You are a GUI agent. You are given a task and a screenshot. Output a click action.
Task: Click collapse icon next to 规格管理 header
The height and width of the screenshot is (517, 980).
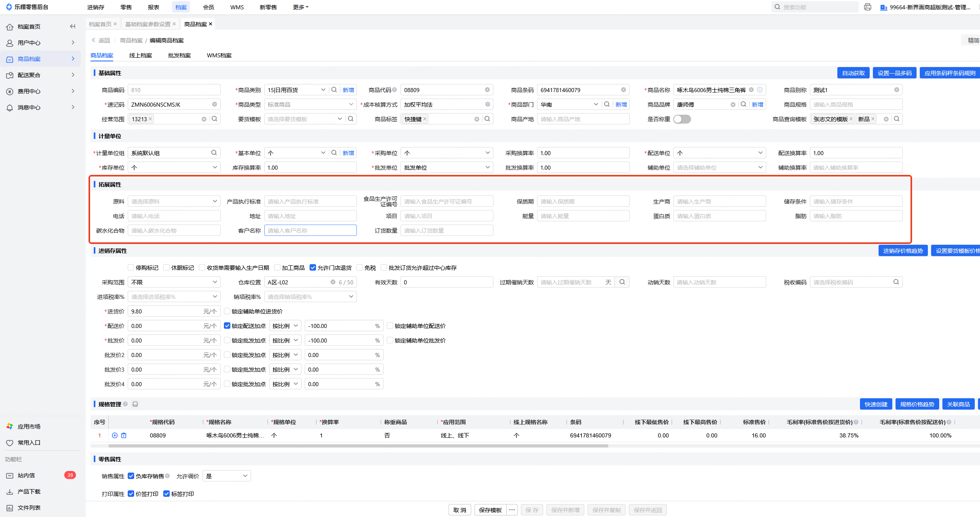pos(135,404)
